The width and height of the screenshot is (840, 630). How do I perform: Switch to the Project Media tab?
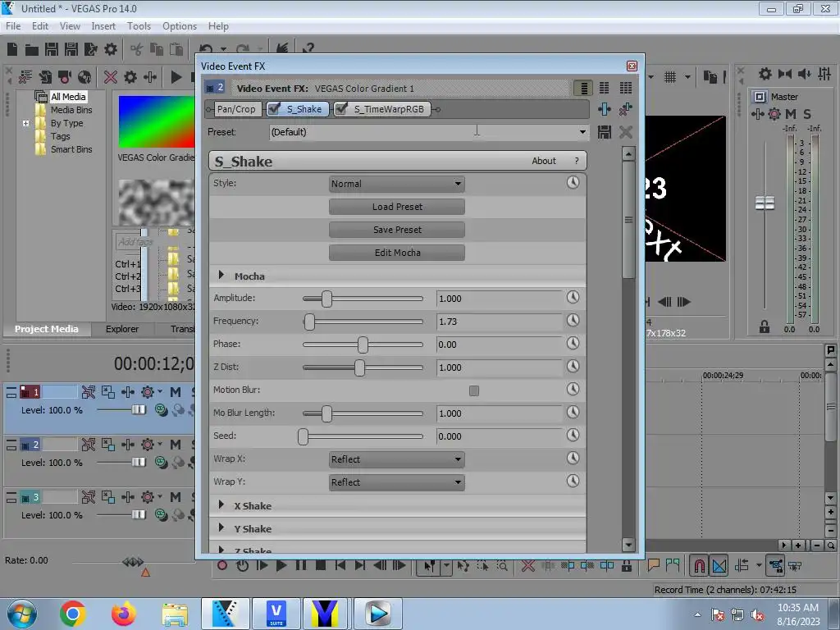[47, 329]
